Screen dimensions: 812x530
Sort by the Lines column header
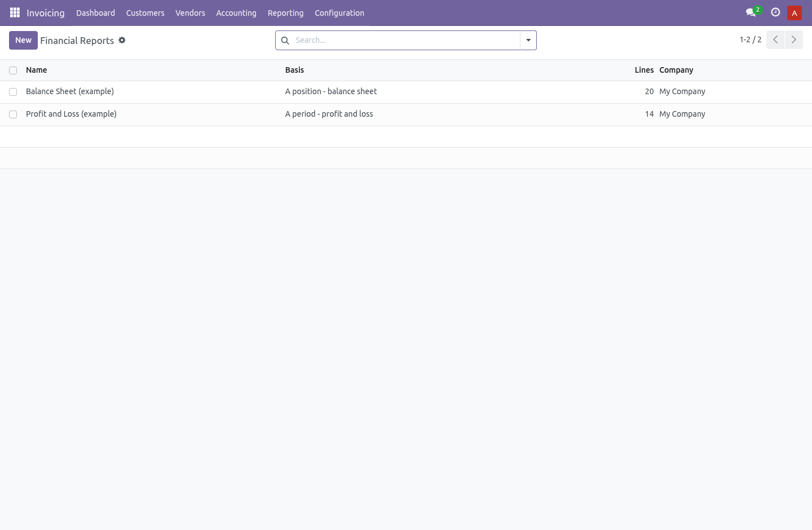tap(644, 70)
